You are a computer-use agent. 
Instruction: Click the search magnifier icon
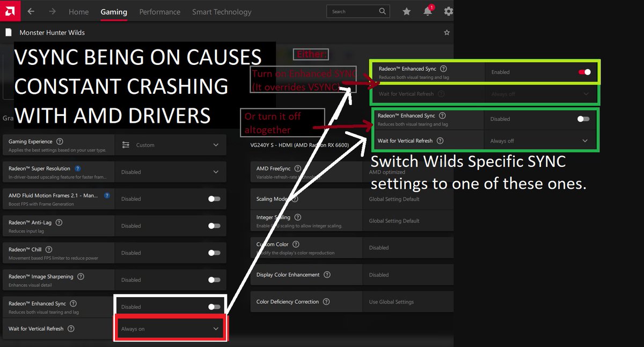click(383, 11)
